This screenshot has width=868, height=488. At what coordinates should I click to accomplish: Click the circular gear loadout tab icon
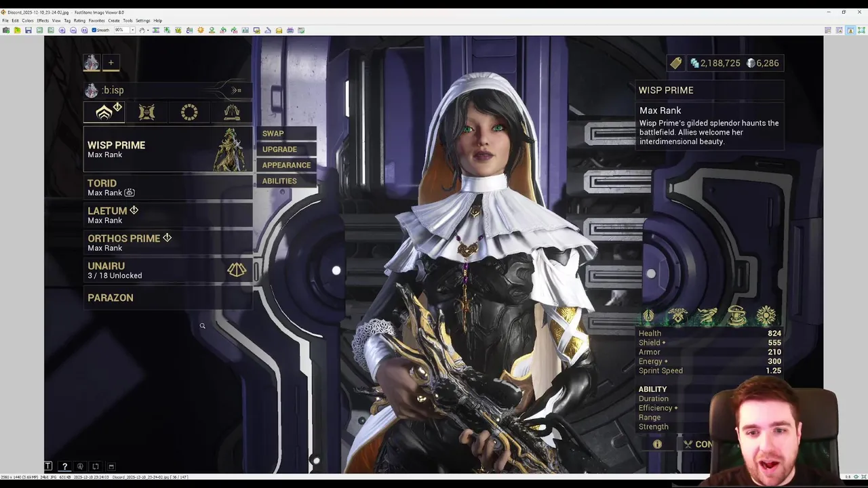point(189,112)
